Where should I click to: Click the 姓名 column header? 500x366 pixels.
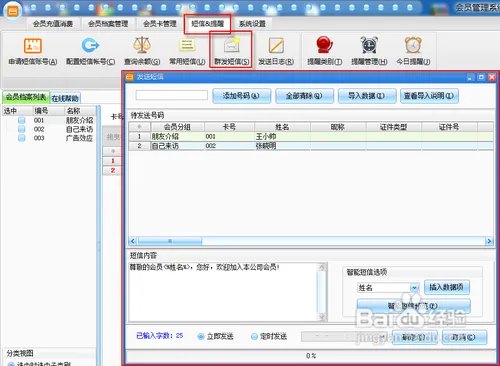282,127
